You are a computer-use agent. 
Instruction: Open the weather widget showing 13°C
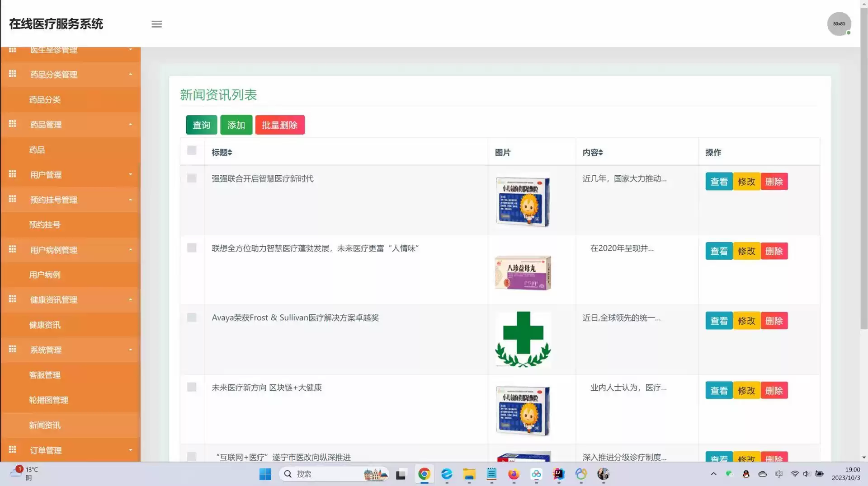[x=24, y=473]
